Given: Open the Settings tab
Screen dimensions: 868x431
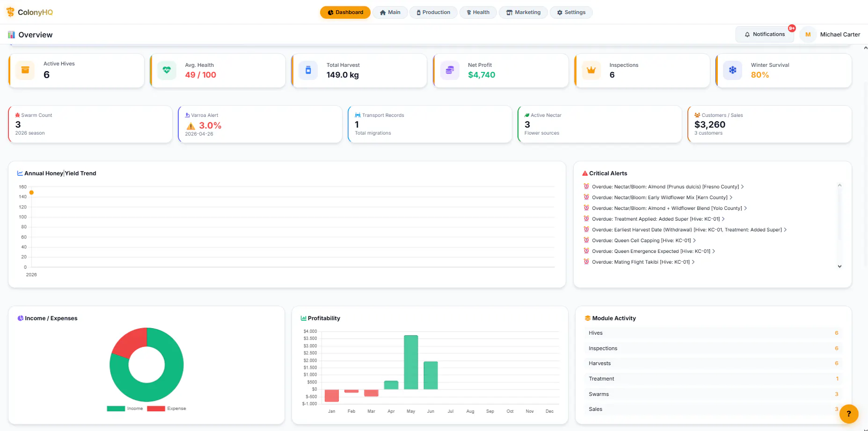Looking at the screenshot, I should pos(571,13).
